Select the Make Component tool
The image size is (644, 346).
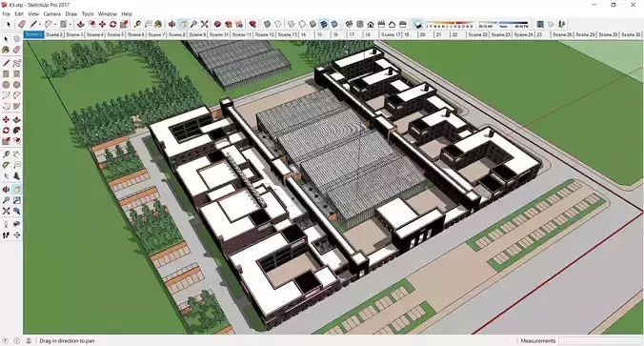click(17, 39)
